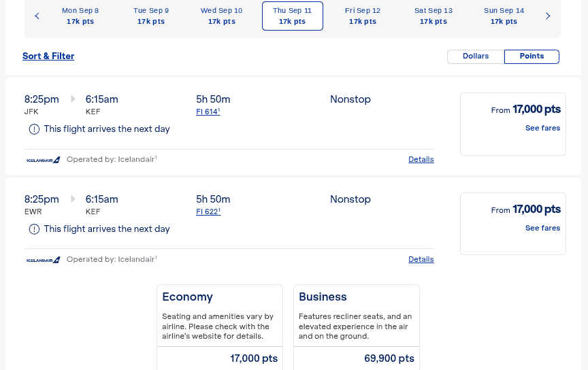
Task: Select Tue Sep 9 date tab
Action: click(x=151, y=16)
